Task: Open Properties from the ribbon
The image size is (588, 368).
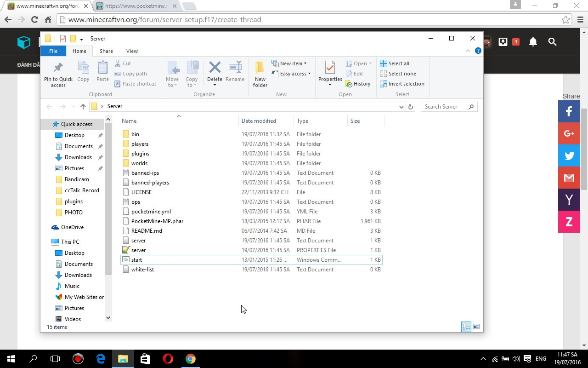Action: (x=330, y=68)
